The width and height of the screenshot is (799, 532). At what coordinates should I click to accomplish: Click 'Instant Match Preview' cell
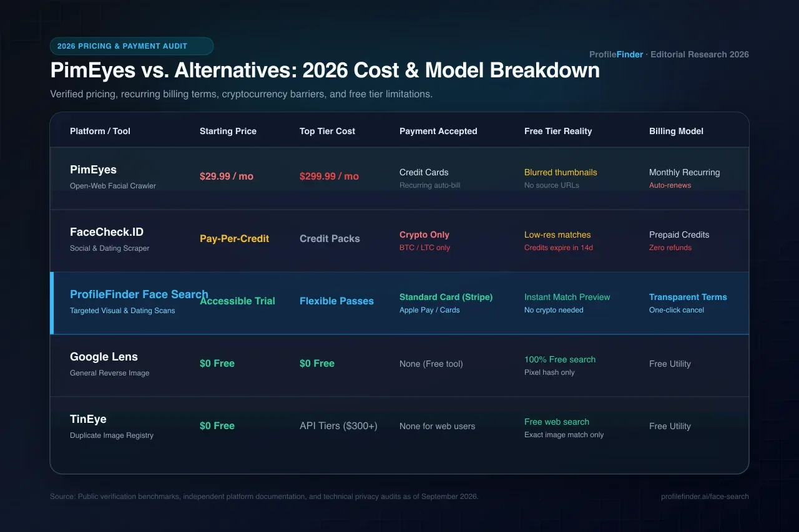[567, 297]
